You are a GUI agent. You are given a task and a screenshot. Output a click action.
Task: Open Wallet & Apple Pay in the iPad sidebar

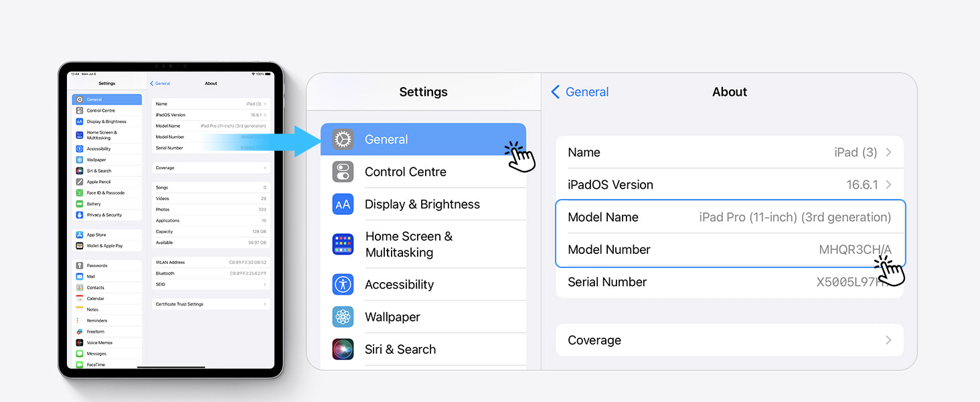point(105,246)
